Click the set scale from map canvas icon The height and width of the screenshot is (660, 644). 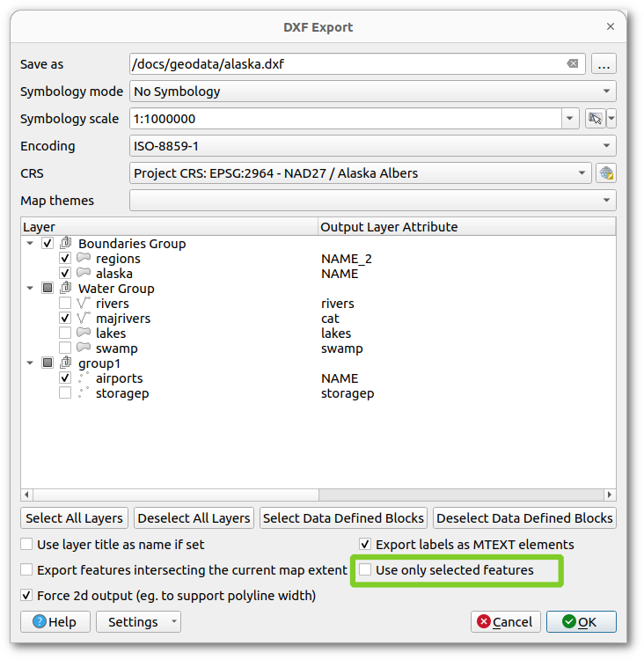(596, 119)
